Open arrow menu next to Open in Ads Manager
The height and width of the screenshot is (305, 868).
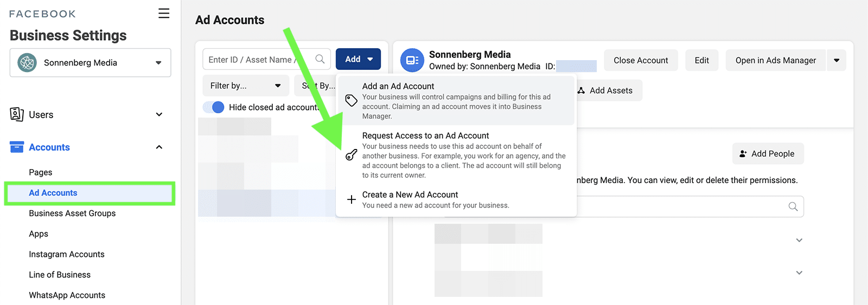point(837,60)
